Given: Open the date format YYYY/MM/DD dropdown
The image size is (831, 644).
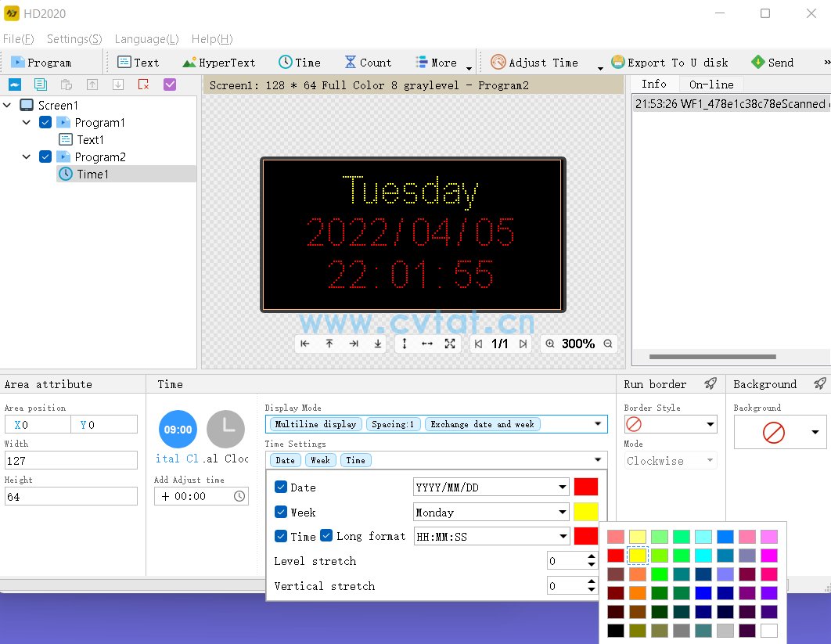Looking at the screenshot, I should 491,487.
